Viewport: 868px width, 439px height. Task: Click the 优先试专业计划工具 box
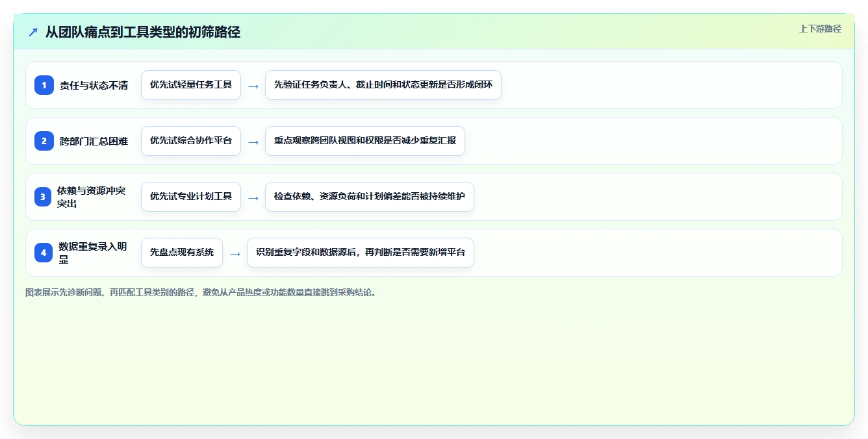point(191,197)
